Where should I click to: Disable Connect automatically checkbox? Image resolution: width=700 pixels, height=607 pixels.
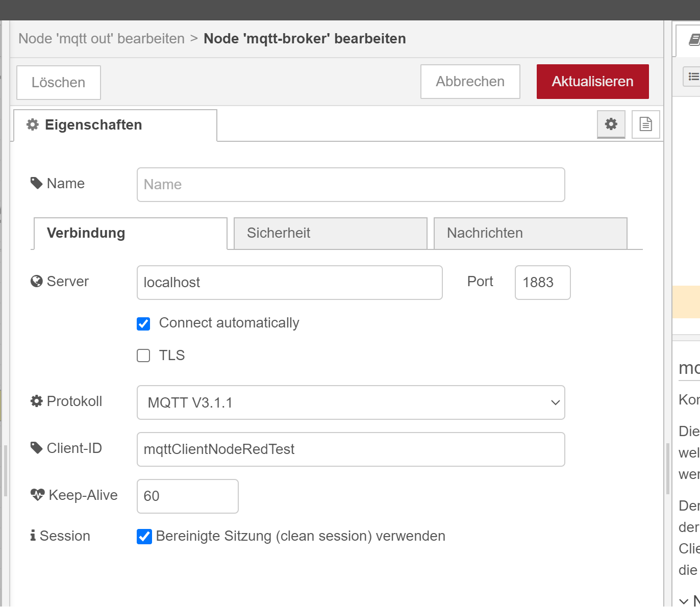coord(143,323)
